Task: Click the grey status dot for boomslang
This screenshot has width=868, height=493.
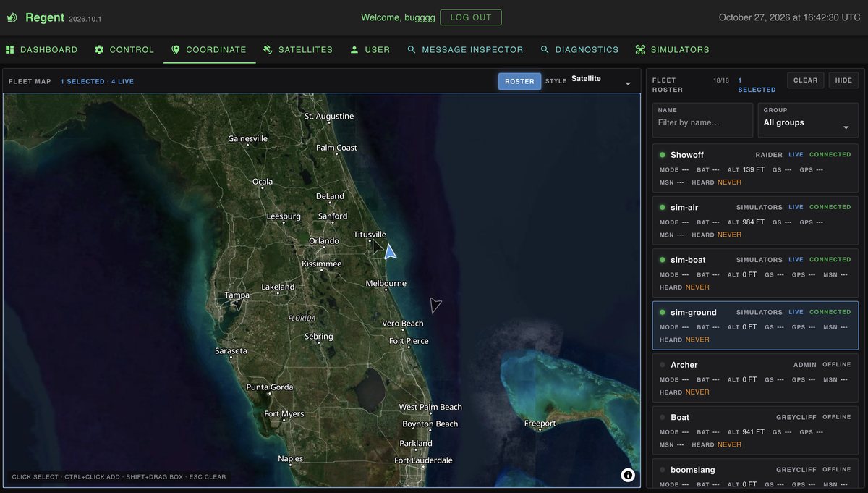Action: [x=662, y=470]
